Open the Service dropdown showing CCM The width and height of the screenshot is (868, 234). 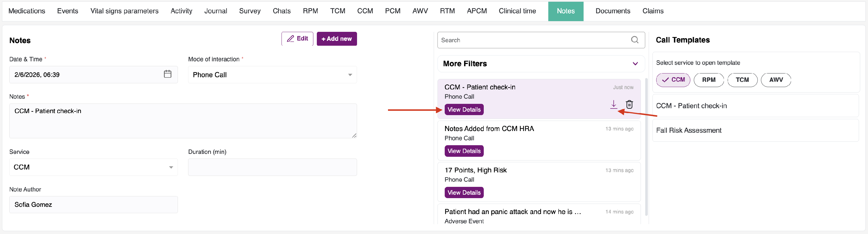pos(93,167)
